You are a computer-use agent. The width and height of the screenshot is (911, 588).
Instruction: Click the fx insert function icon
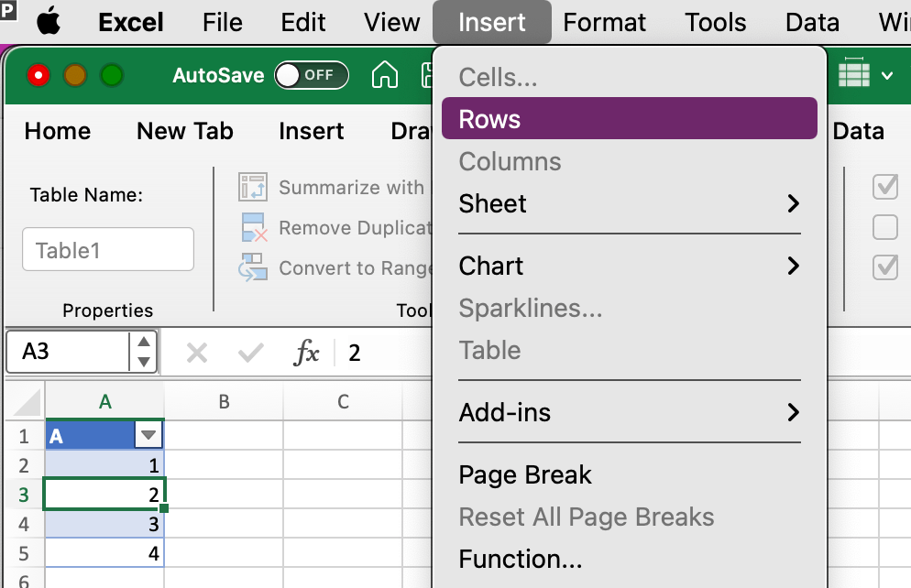coord(306,353)
